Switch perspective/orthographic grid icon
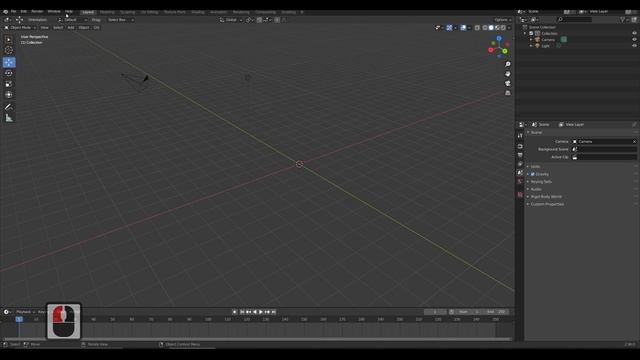 tap(507, 93)
